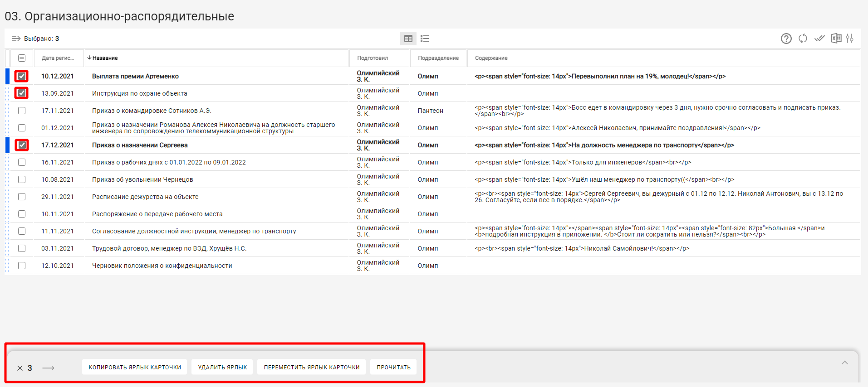The image size is (868, 387).
Task: Check Распоряжение о передаче рабочего места checkbox
Action: click(x=22, y=214)
